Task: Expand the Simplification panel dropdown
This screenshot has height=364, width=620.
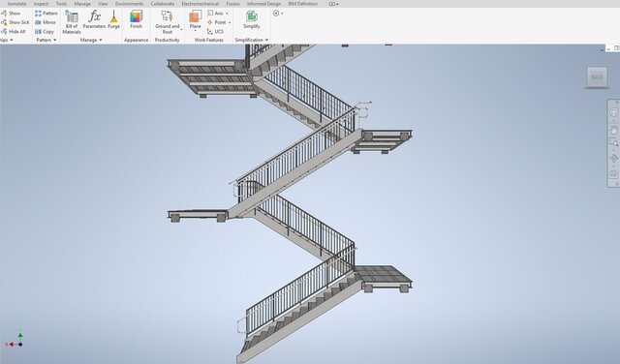Action: [266, 40]
